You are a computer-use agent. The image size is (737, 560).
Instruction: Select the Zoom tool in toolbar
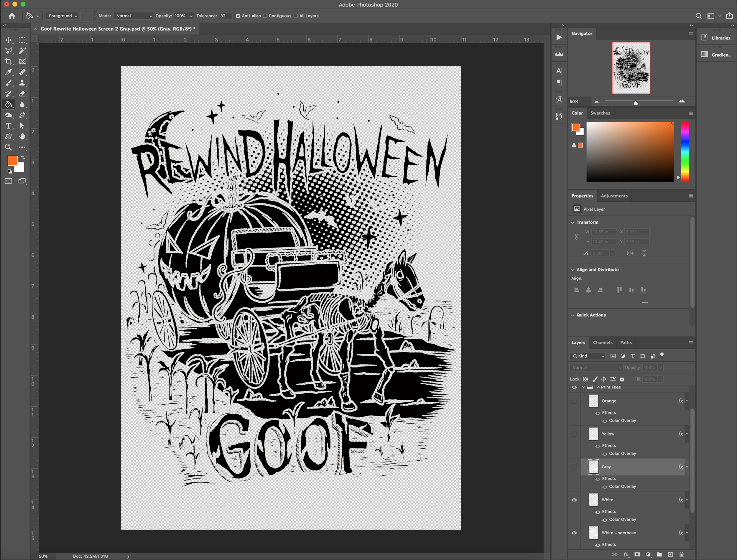click(x=9, y=147)
